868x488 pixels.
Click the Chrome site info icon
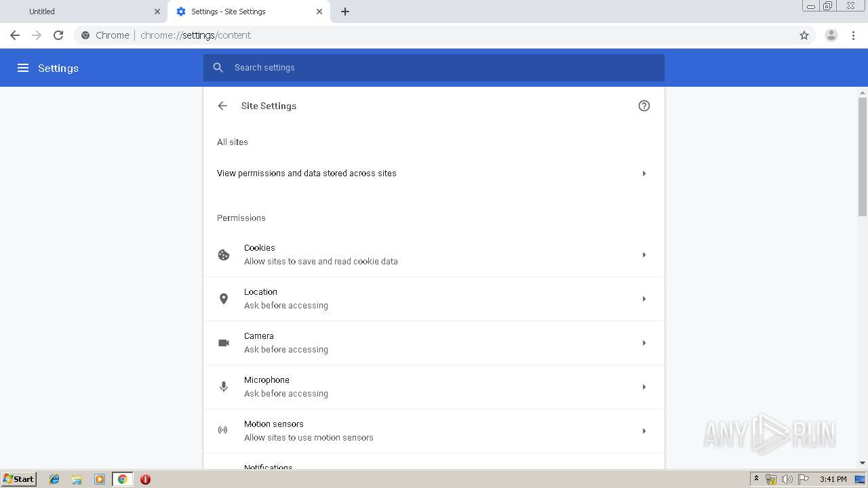point(85,35)
